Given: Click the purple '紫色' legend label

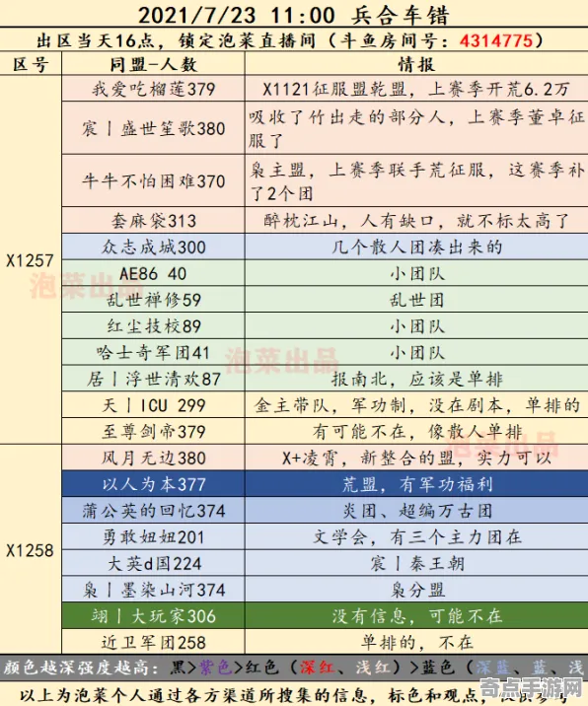Looking at the screenshot, I should point(215,667).
